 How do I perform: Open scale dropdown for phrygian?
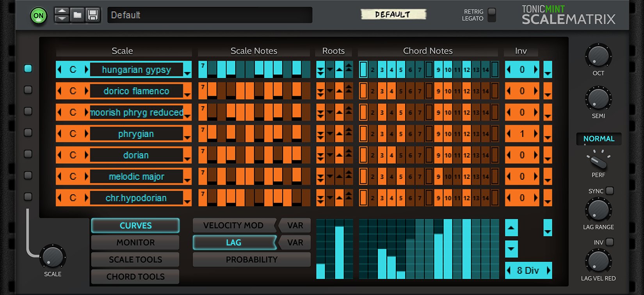click(187, 137)
